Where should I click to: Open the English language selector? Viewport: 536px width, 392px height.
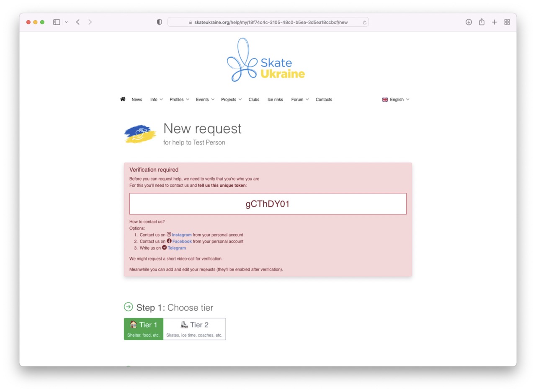[x=396, y=100]
